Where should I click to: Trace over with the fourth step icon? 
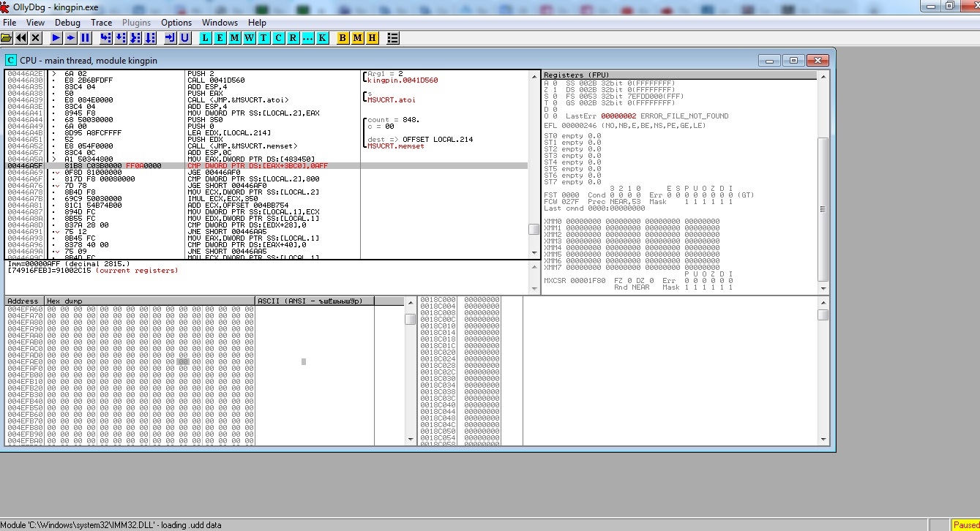click(x=150, y=37)
